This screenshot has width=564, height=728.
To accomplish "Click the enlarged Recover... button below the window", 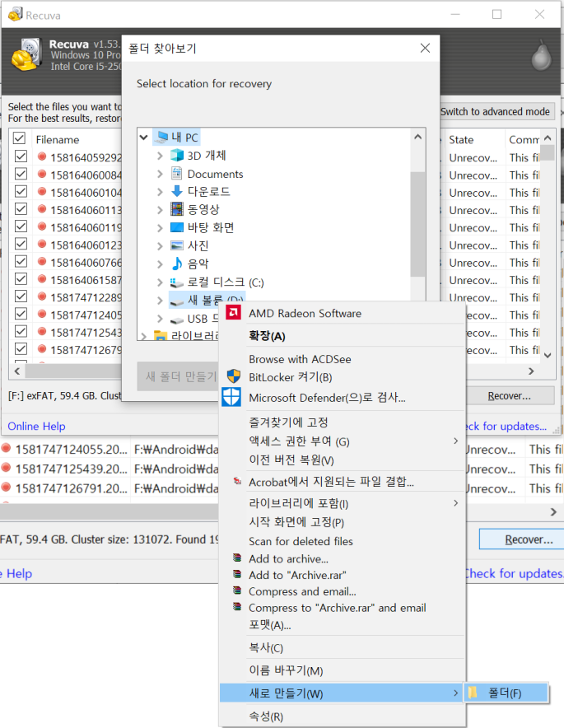I will click(x=522, y=539).
